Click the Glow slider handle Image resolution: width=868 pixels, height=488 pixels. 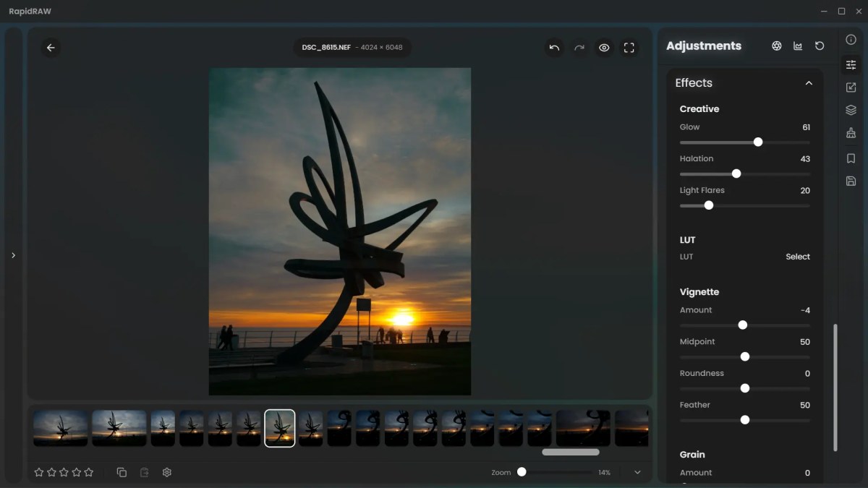coord(757,142)
